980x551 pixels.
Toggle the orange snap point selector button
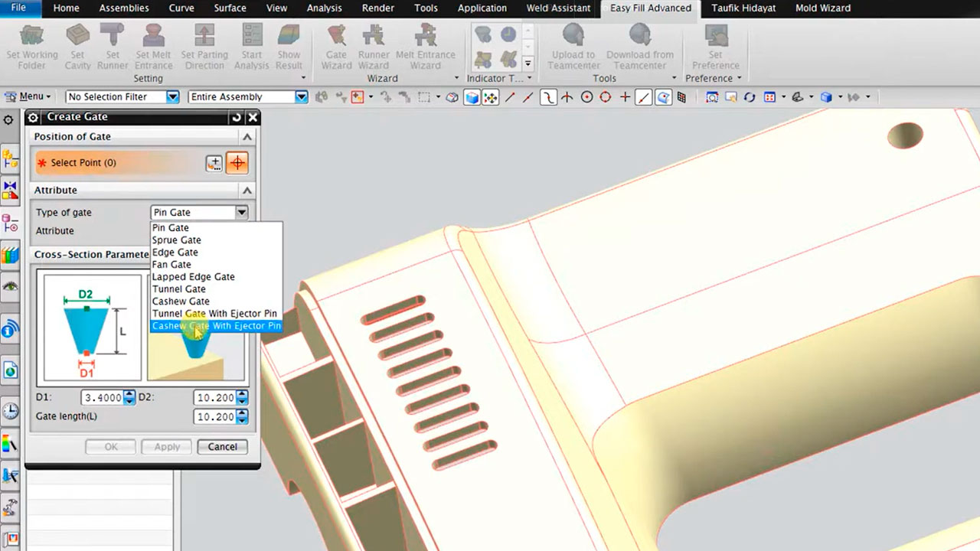(237, 163)
